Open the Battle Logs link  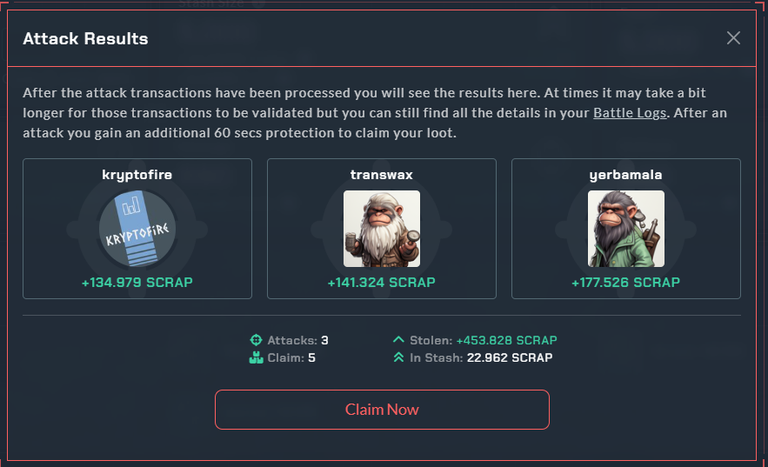[630, 113]
